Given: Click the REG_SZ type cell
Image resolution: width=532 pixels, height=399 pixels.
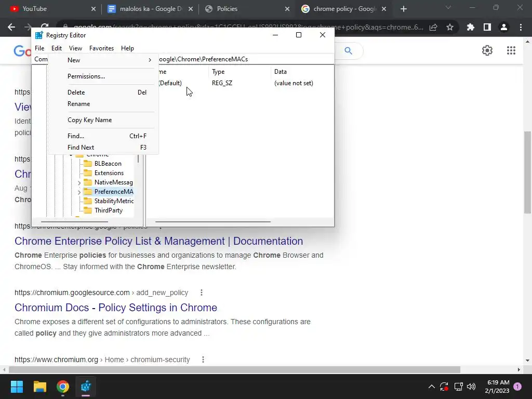Looking at the screenshot, I should click(x=222, y=83).
